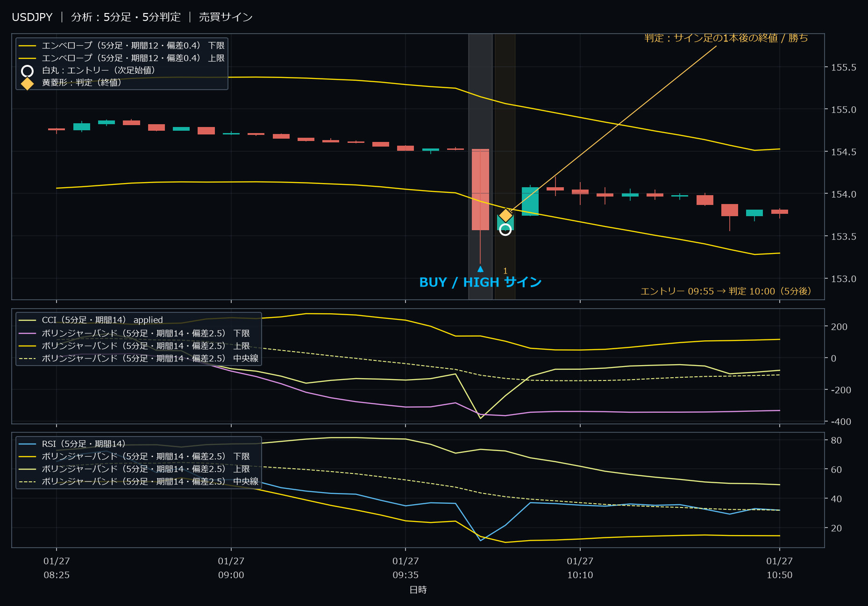Click the 'RSI（5分足・期間14）' legend entry
Viewport: 868px width, 606px height.
[72, 444]
